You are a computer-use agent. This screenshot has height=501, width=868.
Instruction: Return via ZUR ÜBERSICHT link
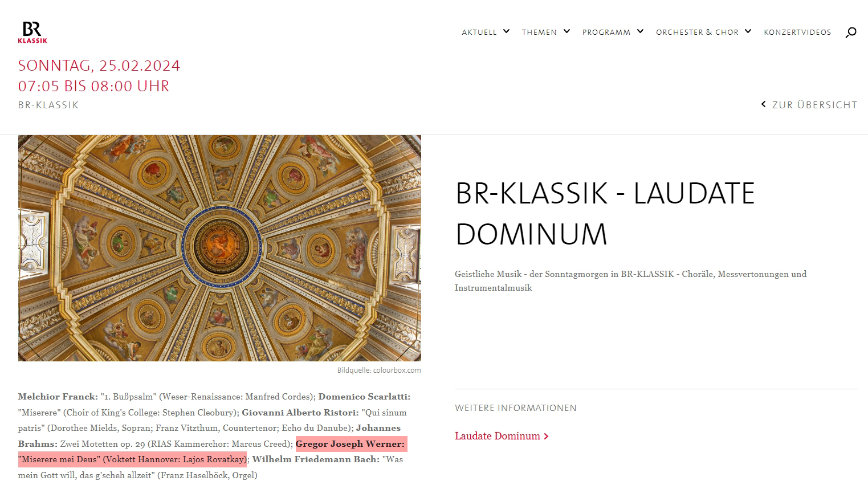click(x=814, y=105)
